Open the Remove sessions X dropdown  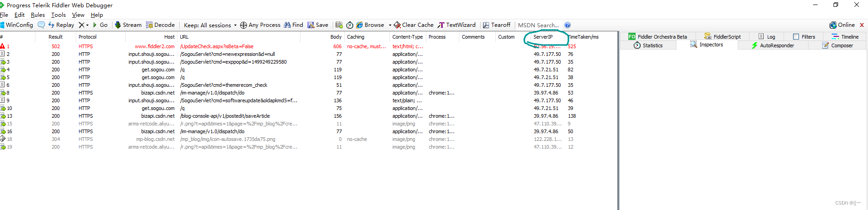click(x=84, y=25)
